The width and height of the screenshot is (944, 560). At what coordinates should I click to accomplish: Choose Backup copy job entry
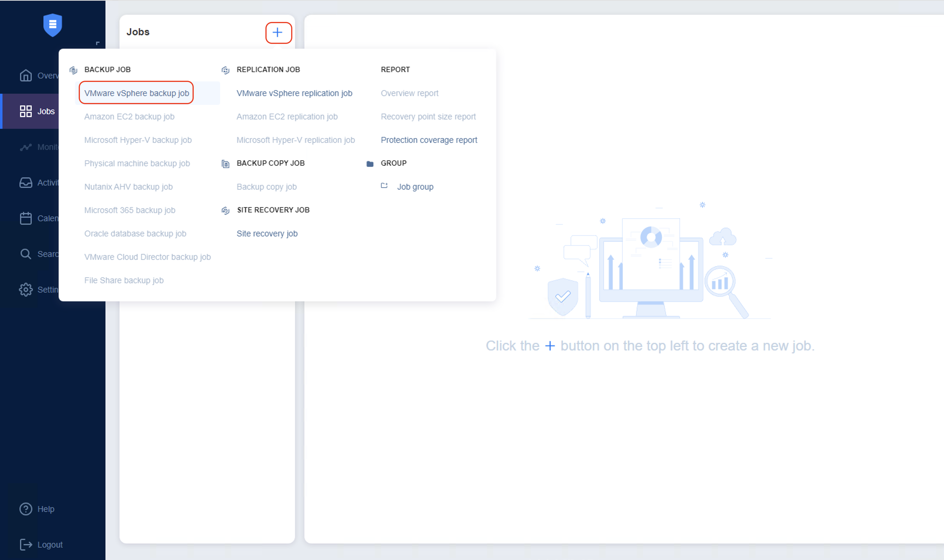pyautogui.click(x=267, y=187)
